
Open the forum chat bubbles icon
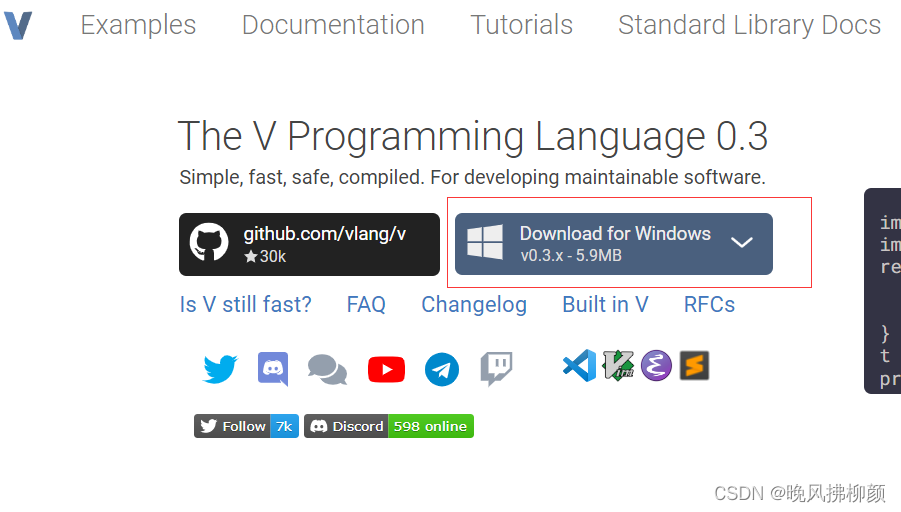pyautogui.click(x=327, y=369)
